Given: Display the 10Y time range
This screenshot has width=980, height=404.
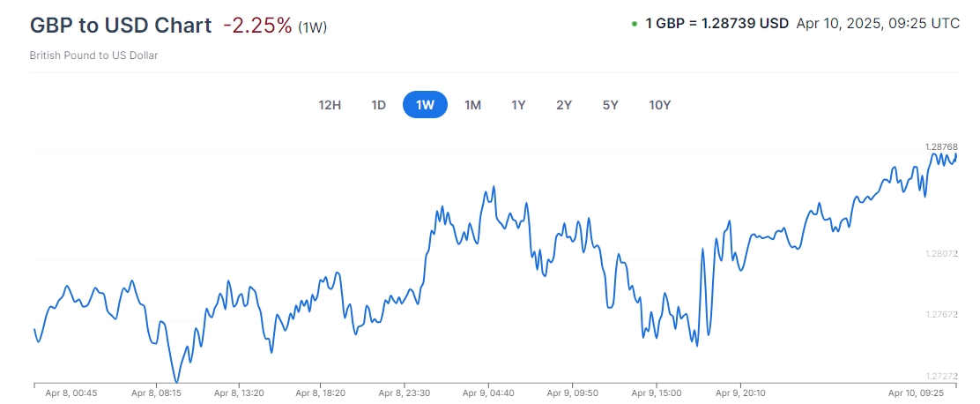Looking at the screenshot, I should 660,105.
